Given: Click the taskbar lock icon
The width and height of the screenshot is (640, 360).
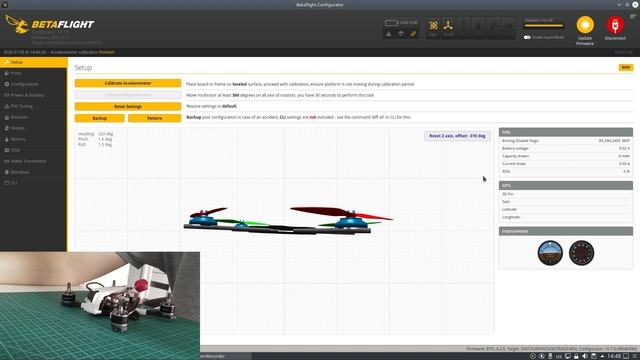Looking at the screenshot, I should click(576, 356).
